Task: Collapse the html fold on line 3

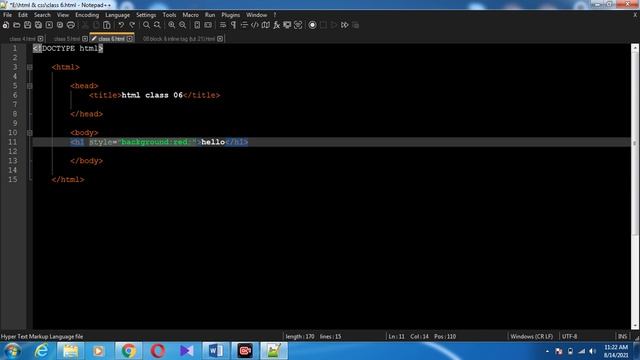Action: (29, 67)
